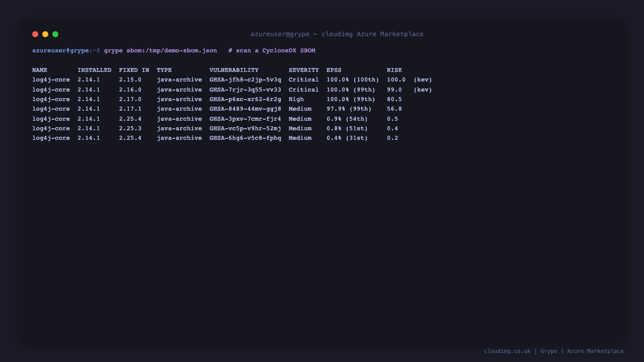Click the NAME column header

40,70
